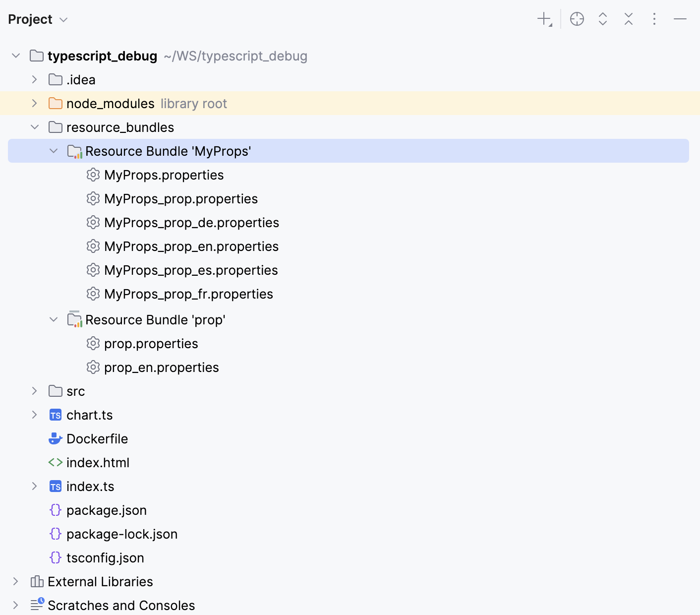The width and height of the screenshot is (700, 615).
Task: Expand the .idea folder
Action: (34, 79)
